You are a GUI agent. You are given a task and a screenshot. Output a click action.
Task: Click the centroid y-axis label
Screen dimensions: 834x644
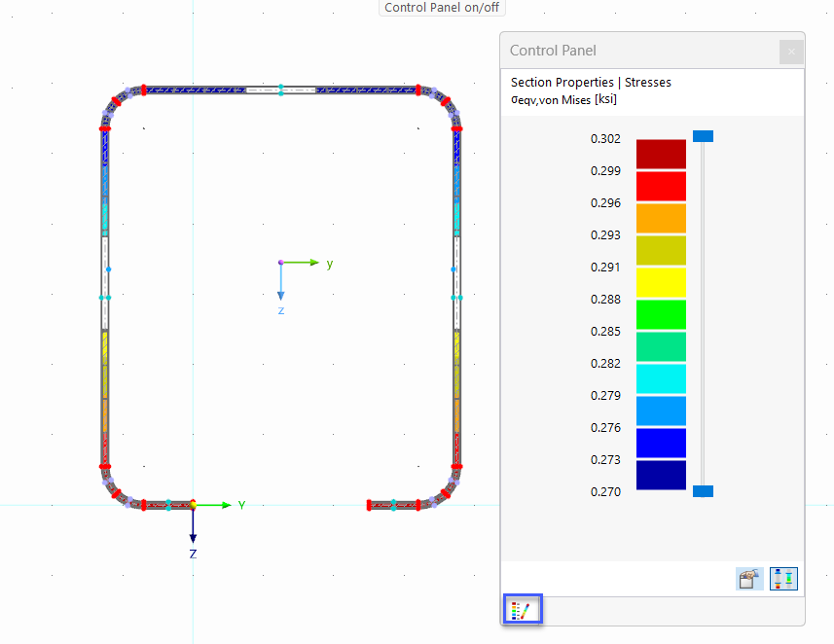tap(330, 264)
